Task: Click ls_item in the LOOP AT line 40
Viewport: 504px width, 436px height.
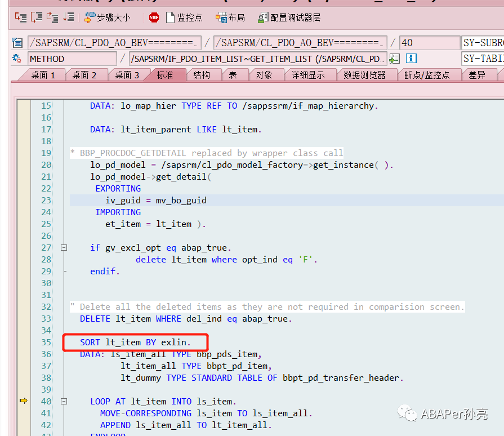Action: 214,401
